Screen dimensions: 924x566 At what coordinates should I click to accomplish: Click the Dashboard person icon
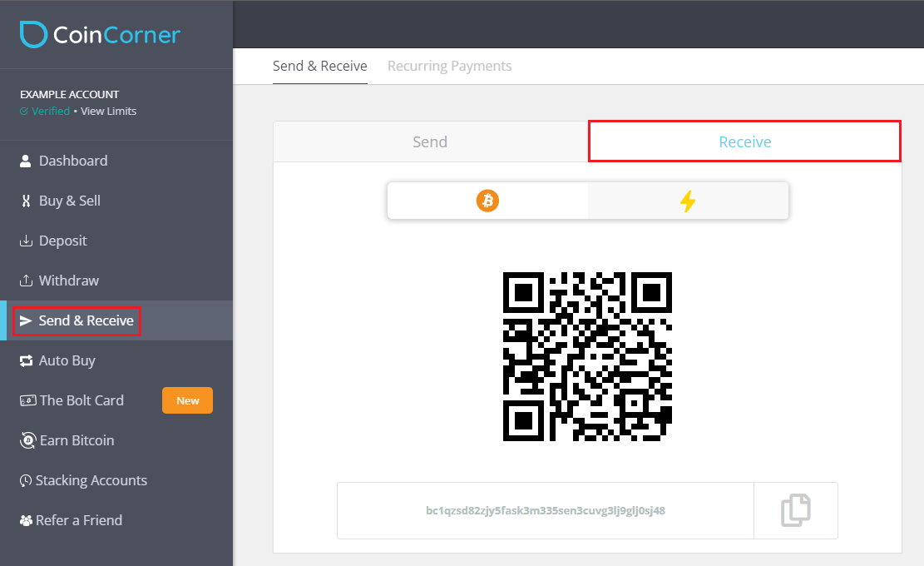click(x=25, y=161)
